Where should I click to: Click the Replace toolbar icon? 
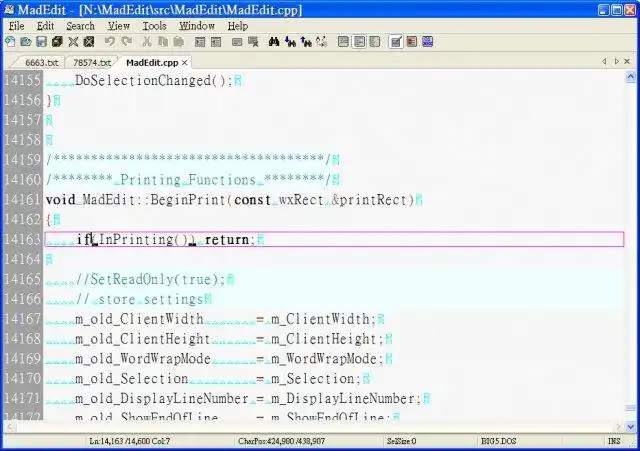(x=322, y=42)
